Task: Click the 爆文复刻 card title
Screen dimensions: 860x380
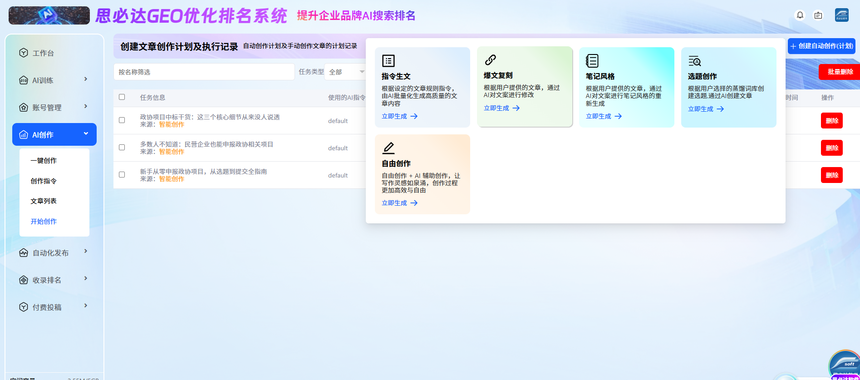Action: coord(498,75)
